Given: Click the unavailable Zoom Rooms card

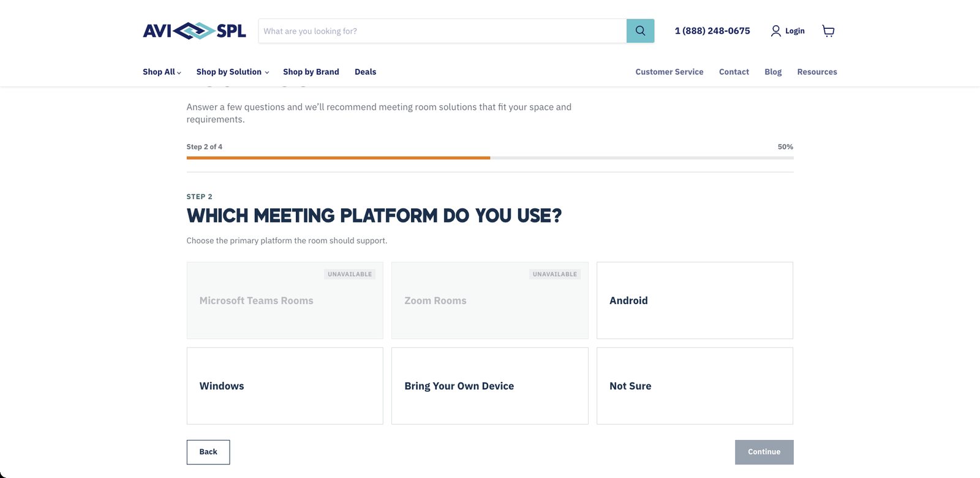Looking at the screenshot, I should coord(490,300).
